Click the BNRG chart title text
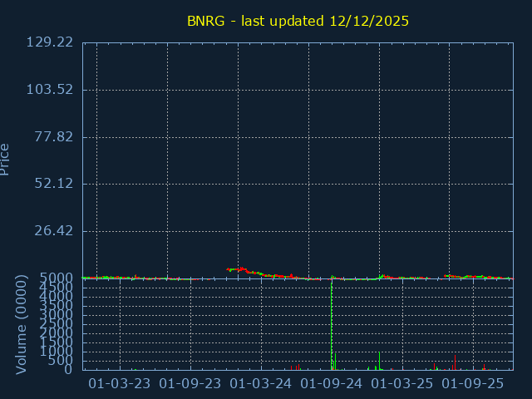This screenshot has height=399, width=532. [x=298, y=21]
